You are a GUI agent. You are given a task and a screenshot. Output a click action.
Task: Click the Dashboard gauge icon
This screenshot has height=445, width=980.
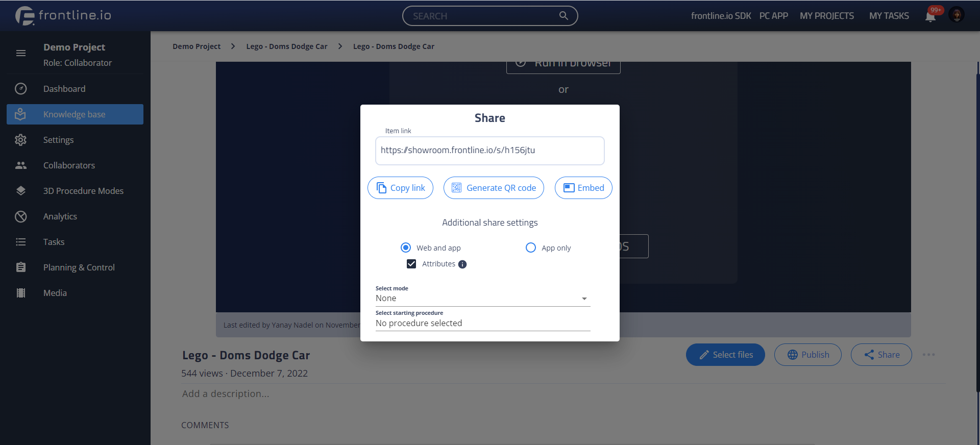click(x=21, y=89)
